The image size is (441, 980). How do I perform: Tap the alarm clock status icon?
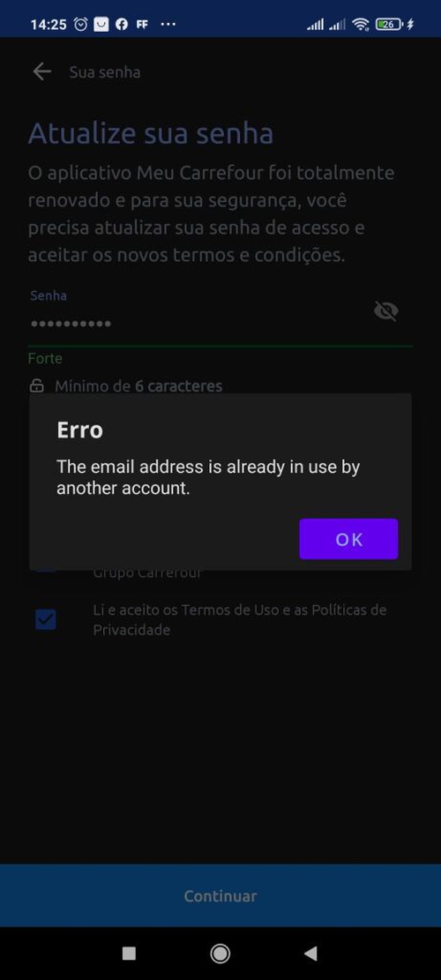(x=80, y=25)
